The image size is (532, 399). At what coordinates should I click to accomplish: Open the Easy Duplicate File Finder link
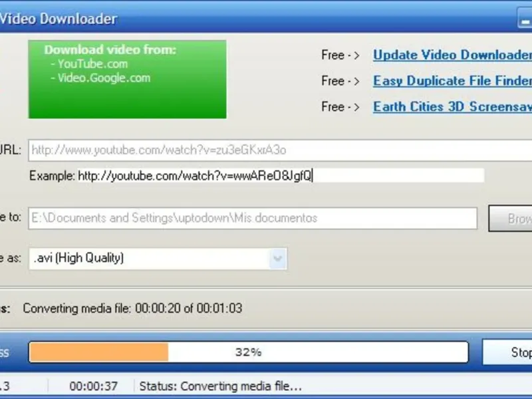point(453,80)
